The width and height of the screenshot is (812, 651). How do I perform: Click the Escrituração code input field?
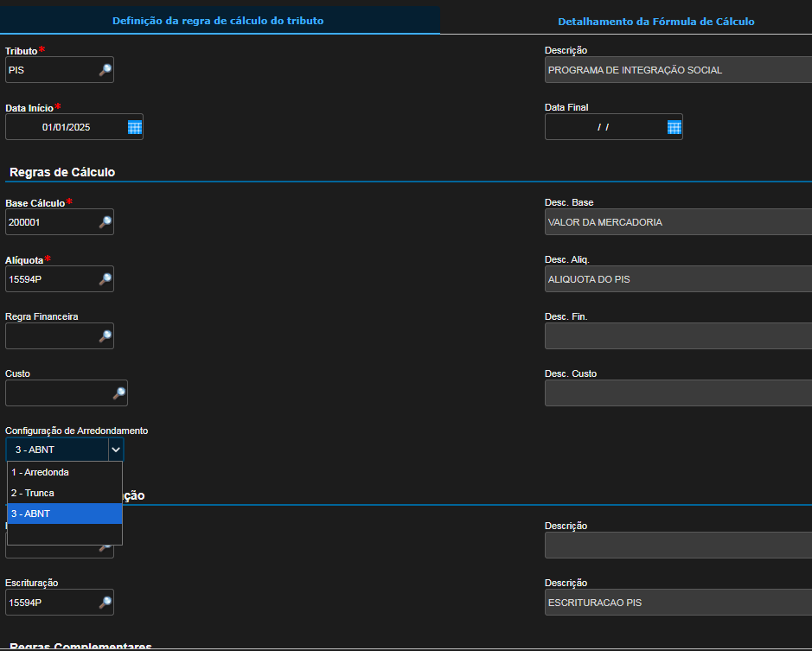click(50, 603)
